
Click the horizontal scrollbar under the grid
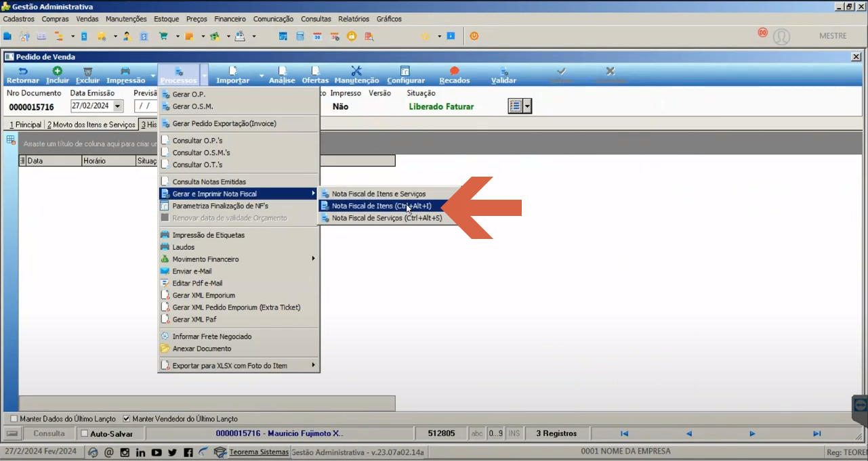pyautogui.click(x=207, y=403)
